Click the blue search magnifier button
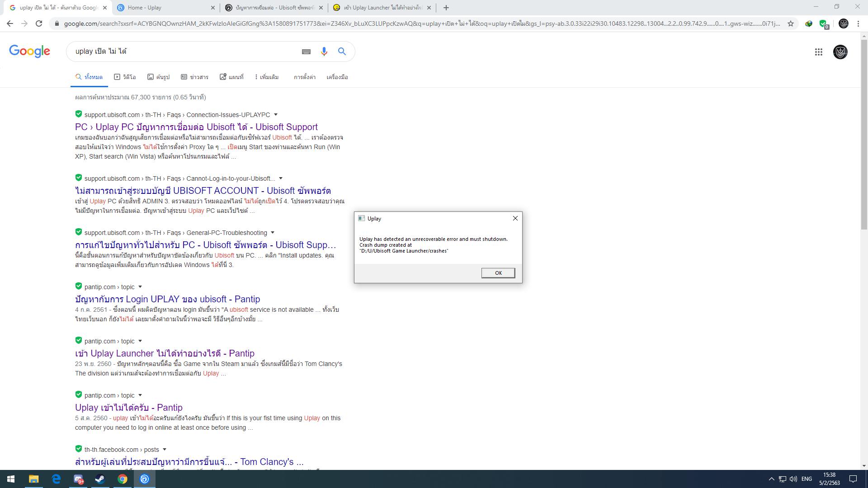 point(342,52)
